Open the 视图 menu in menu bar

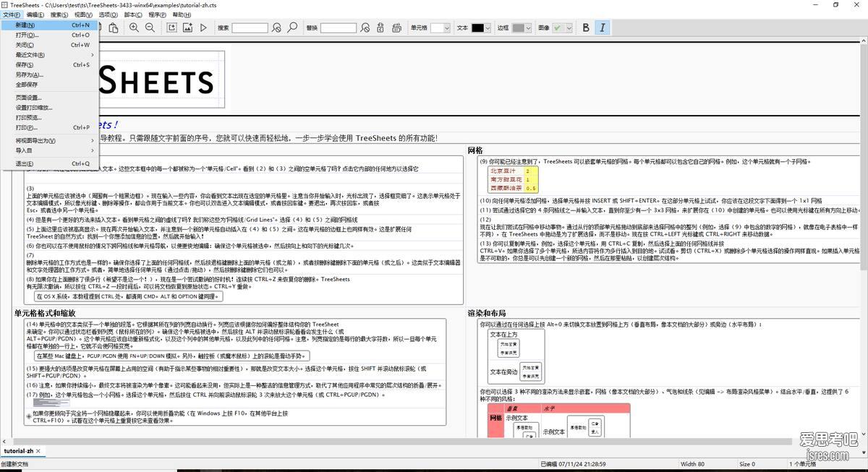[84, 14]
